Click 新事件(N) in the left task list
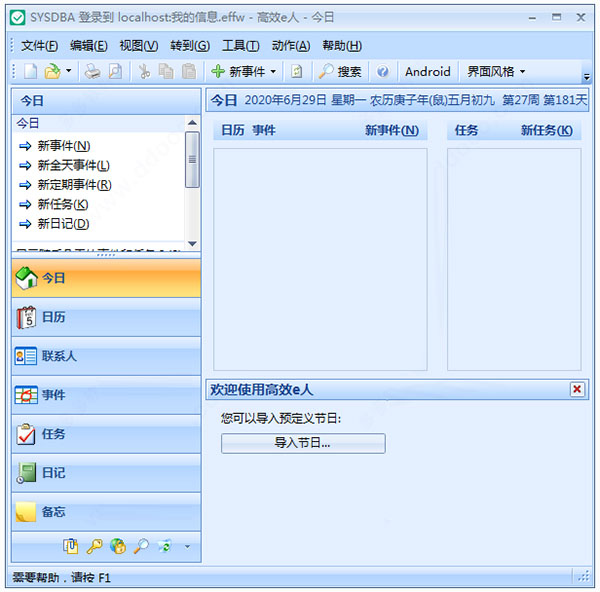The image size is (600, 592). pyautogui.click(x=64, y=146)
